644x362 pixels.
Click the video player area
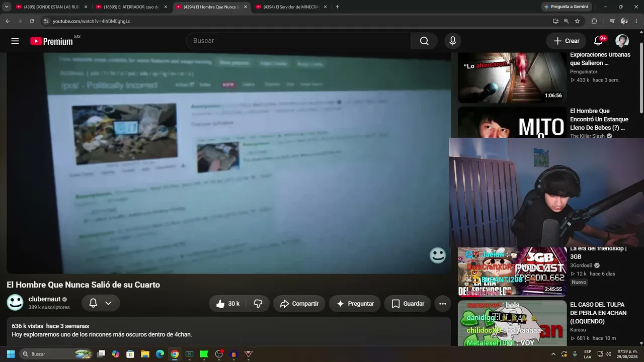[x=228, y=163]
